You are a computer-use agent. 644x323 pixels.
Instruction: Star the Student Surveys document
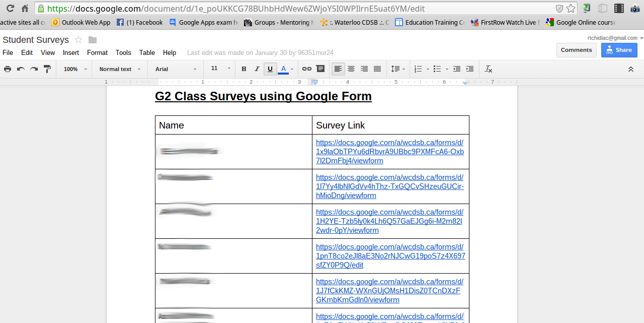(78, 40)
